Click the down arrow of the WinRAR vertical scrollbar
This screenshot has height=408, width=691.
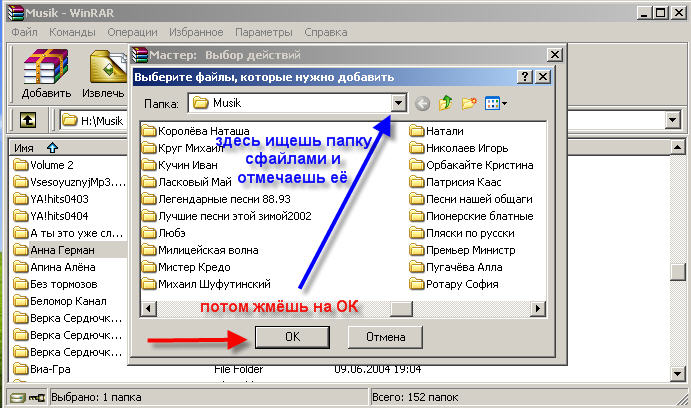tap(678, 374)
